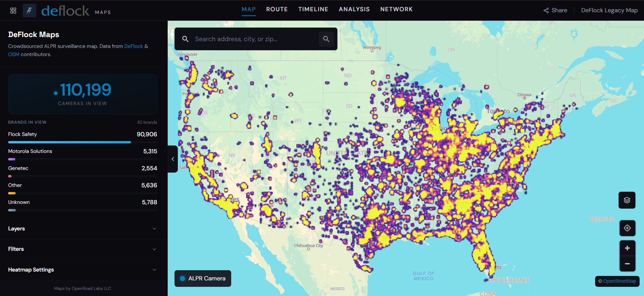This screenshot has height=296, width=644.
Task: Click the deflock MAPS wordmark
Action: 76,11
